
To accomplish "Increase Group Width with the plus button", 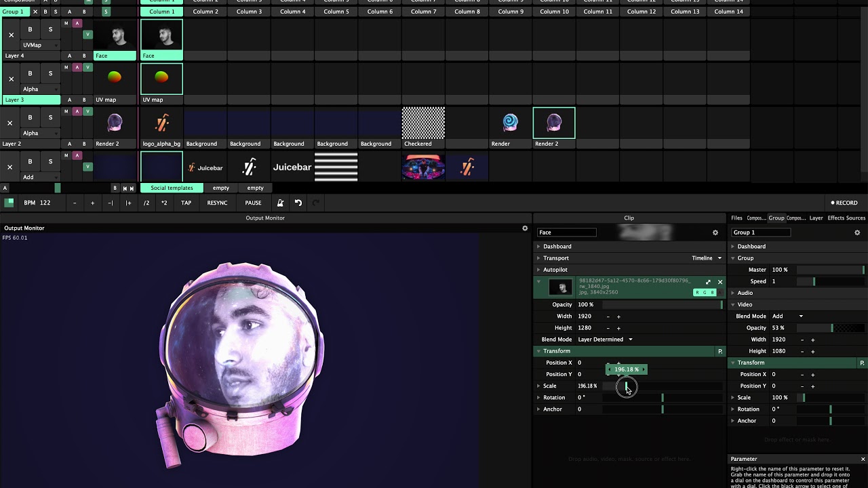I will [x=812, y=340].
